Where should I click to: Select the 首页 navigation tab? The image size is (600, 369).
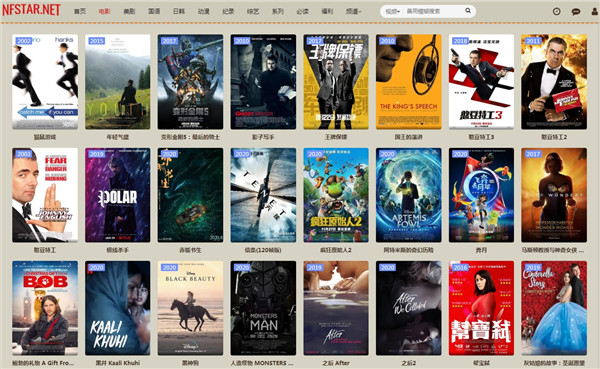80,11
